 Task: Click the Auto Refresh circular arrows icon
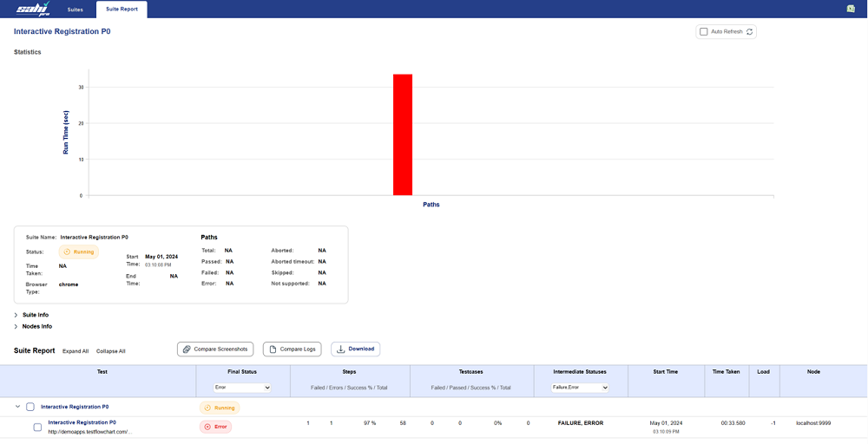pos(750,32)
